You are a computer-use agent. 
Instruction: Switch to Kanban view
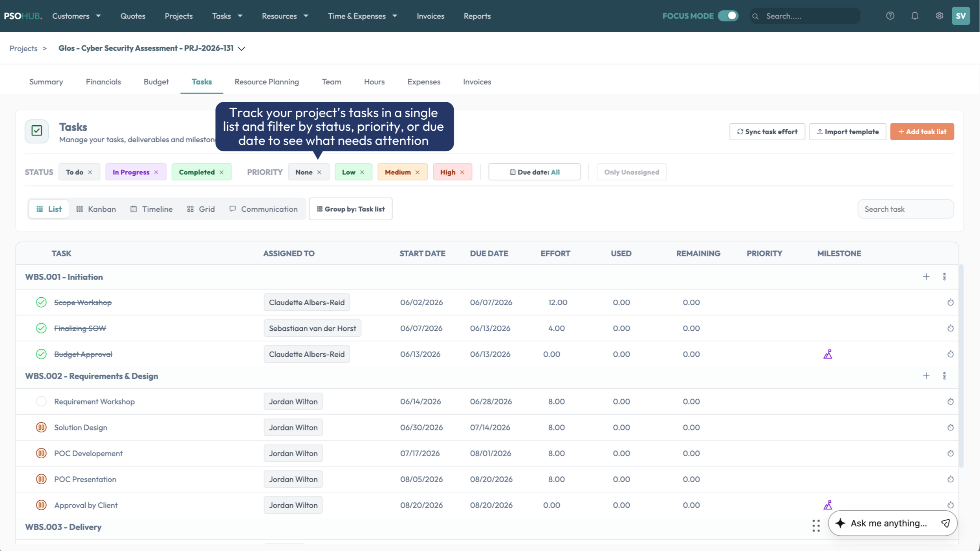point(96,209)
